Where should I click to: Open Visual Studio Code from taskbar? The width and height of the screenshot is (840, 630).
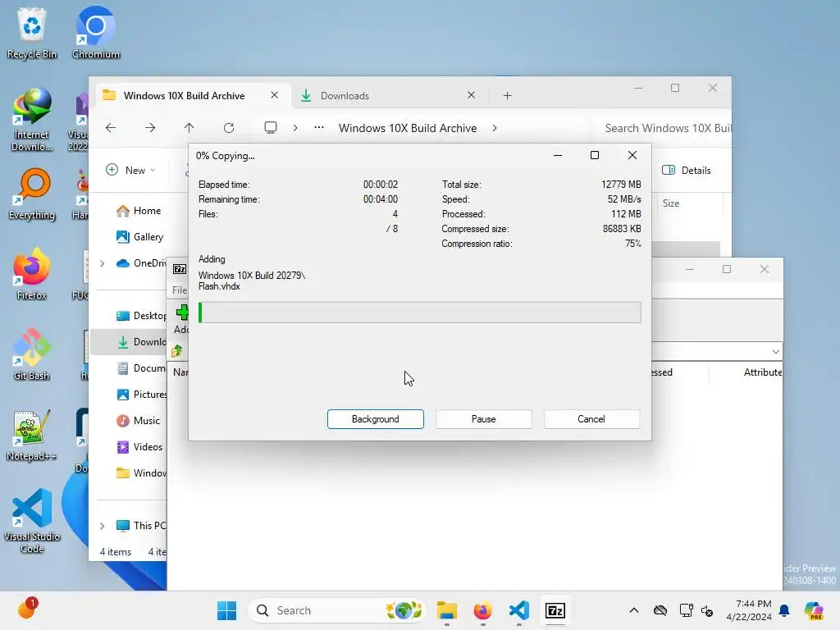519,610
